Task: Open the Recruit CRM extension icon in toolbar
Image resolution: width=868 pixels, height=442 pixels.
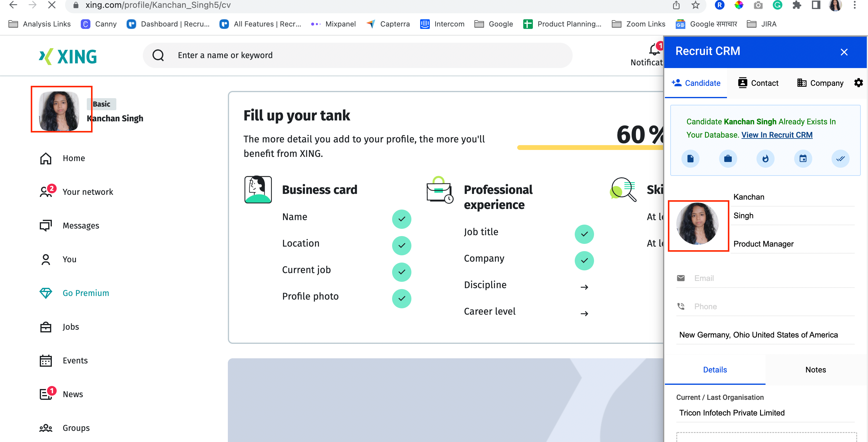Action: 719,5
